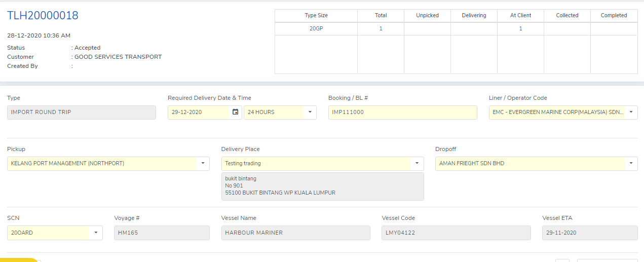This screenshot has height=262, width=644.
Task: Click the Required Delivery Date field
Action: point(199,112)
